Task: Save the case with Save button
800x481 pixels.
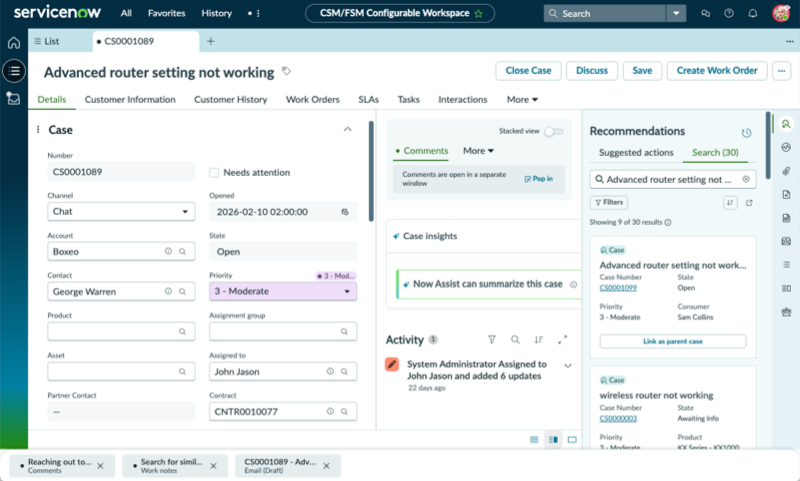Action: (x=642, y=71)
